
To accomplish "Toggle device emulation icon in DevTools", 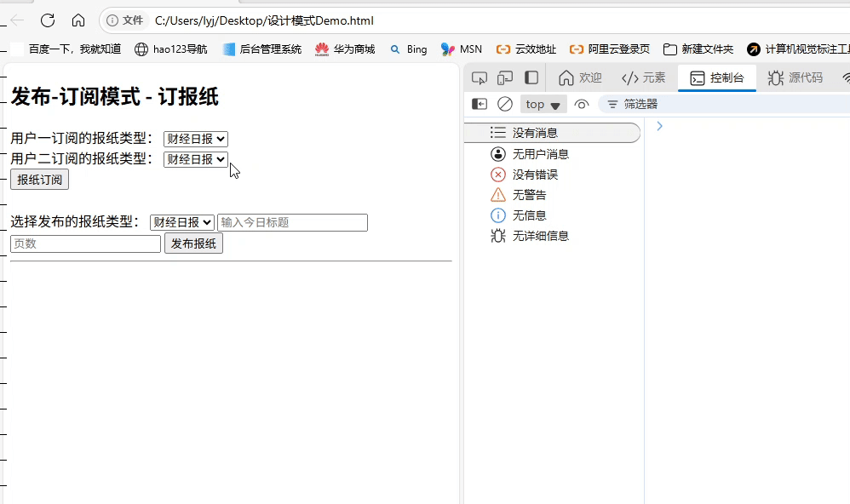I will point(505,78).
